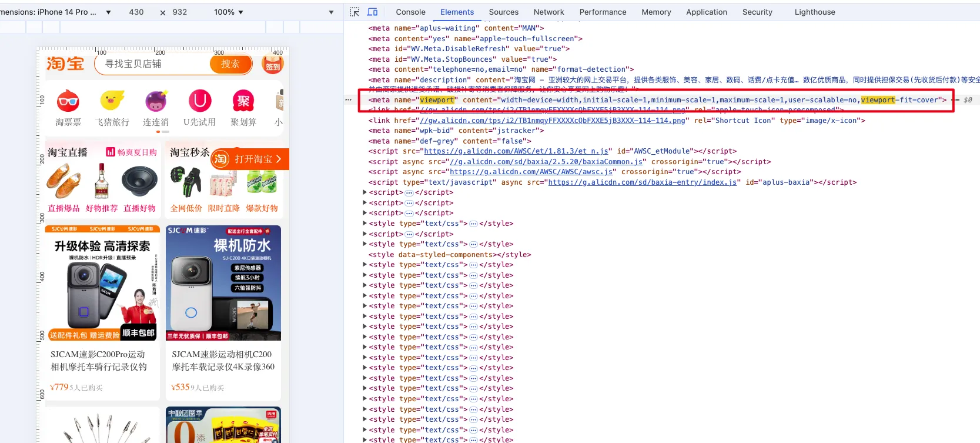This screenshot has height=443, width=980.
Task: Open the Network tab
Action: [x=548, y=12]
